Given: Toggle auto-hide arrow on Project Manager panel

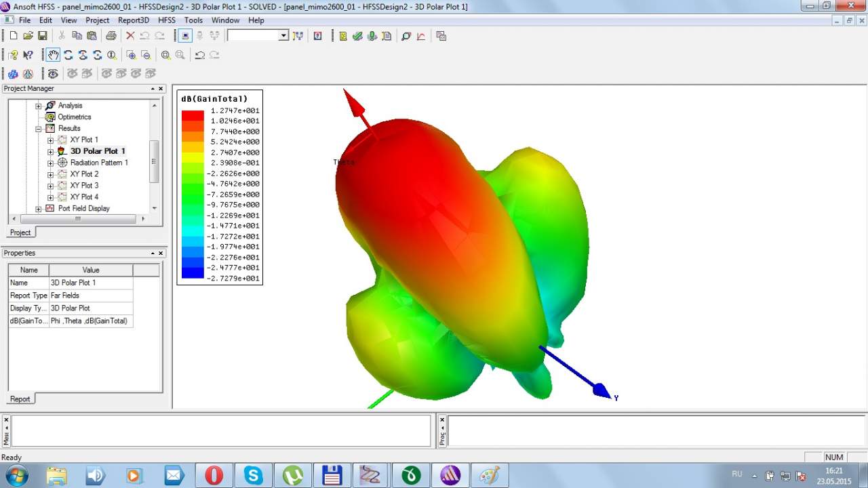Looking at the screenshot, I should (153, 89).
